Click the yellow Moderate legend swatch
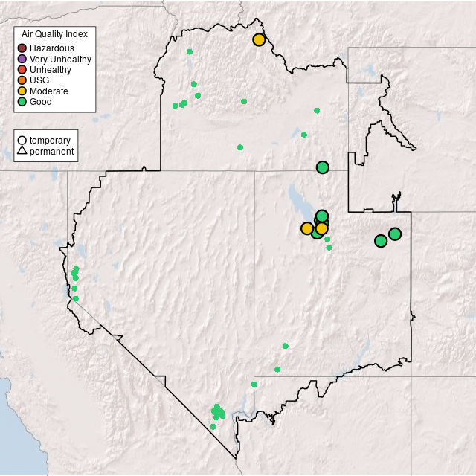The image size is (476, 476). coord(22,91)
